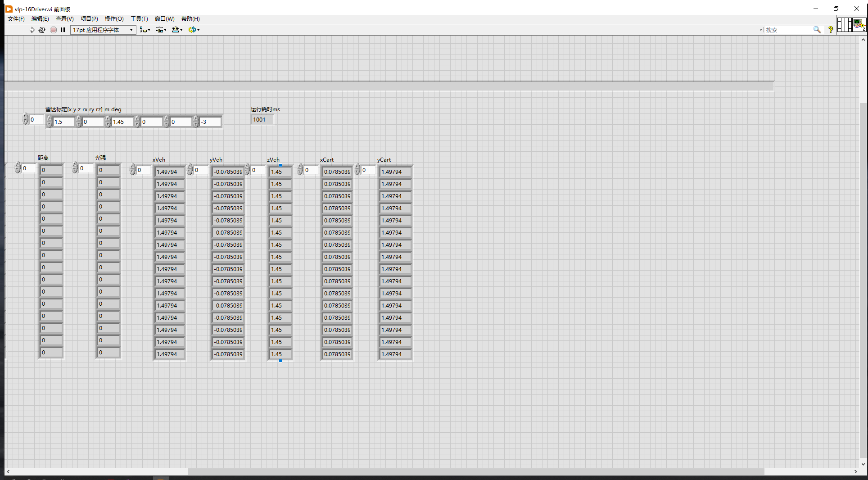Click the yCart array index stepper
Screen dimensions: 868x480
(357, 170)
